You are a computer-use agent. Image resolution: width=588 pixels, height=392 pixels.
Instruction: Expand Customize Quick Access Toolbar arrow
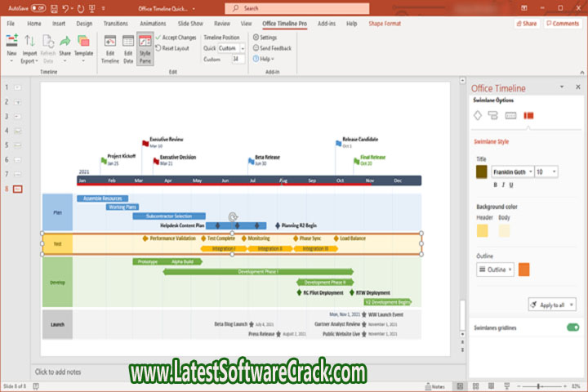coord(104,8)
